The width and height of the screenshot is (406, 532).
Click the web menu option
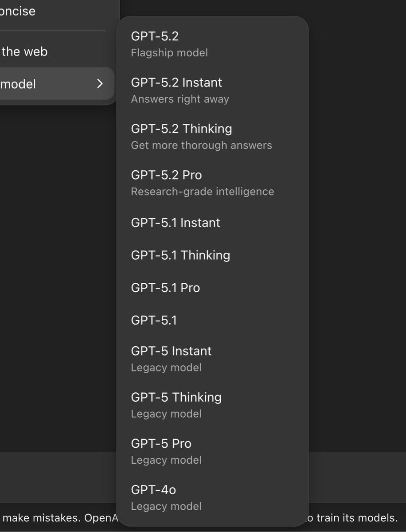tap(24, 51)
